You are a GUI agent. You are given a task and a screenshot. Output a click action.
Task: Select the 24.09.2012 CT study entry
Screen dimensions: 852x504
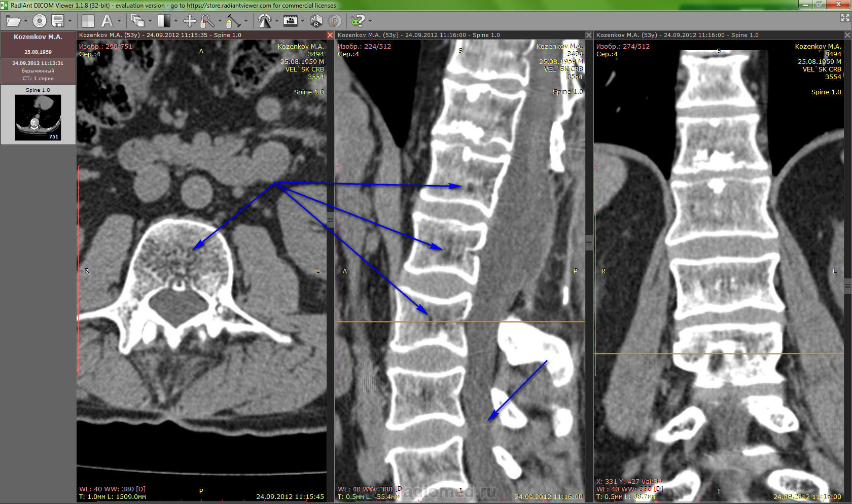(x=38, y=70)
